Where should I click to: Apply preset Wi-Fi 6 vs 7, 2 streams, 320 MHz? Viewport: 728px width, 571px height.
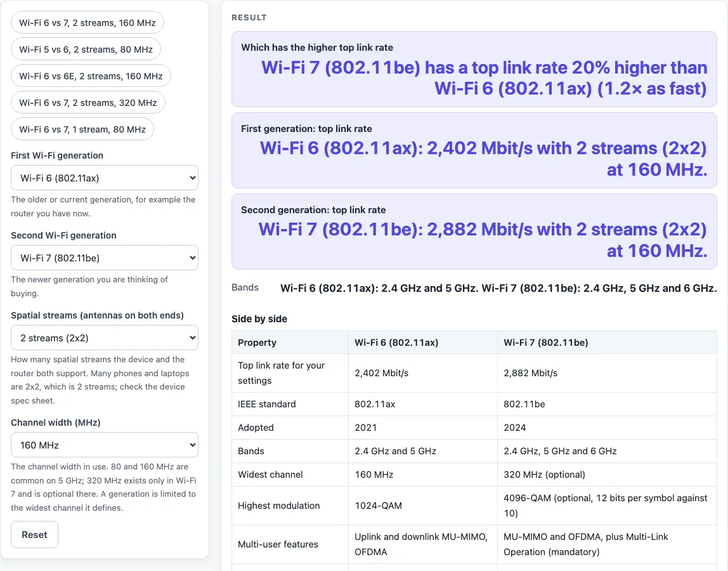(x=88, y=103)
